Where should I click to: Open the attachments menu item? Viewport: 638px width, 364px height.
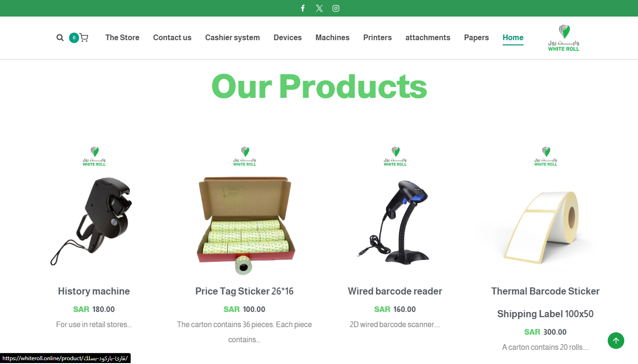point(428,37)
